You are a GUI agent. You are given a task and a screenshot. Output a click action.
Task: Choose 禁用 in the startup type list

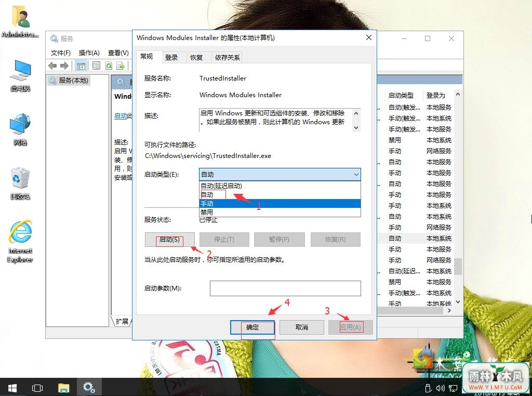[x=280, y=212]
